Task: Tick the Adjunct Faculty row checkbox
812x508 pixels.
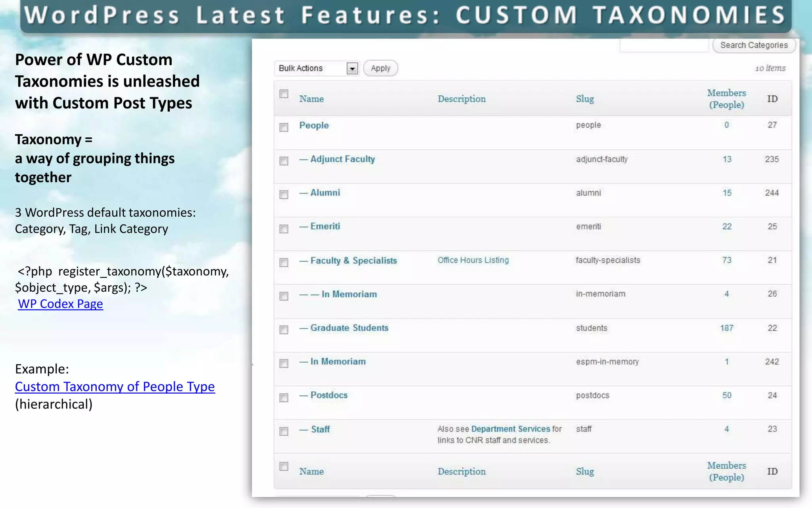Action: (284, 161)
